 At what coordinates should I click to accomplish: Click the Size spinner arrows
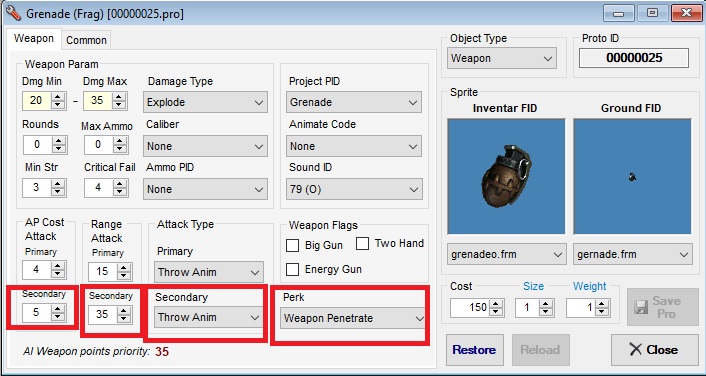tap(547, 308)
